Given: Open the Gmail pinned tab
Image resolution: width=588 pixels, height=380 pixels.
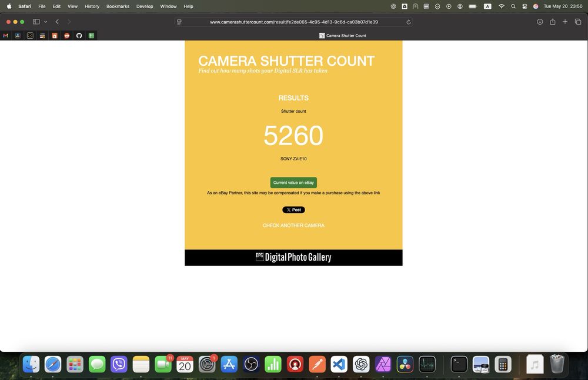Looking at the screenshot, I should click(6, 36).
